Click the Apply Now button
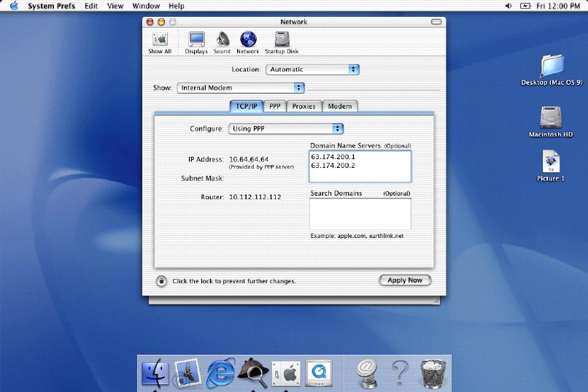Image resolution: width=588 pixels, height=392 pixels. [405, 280]
